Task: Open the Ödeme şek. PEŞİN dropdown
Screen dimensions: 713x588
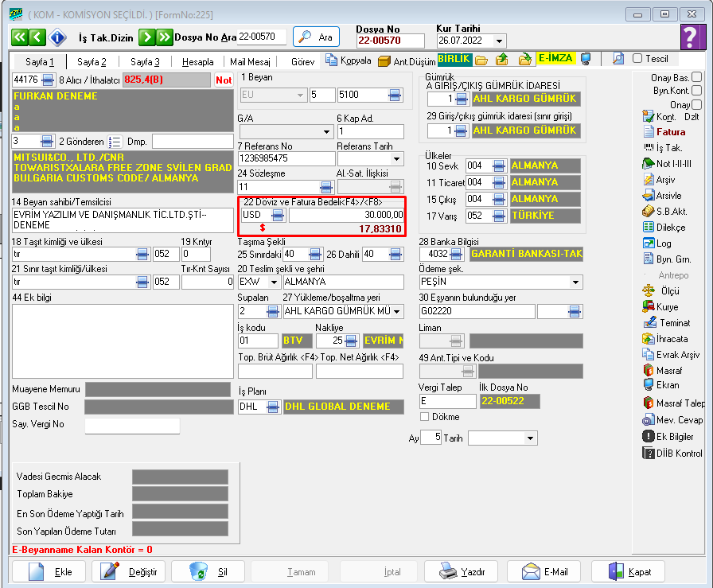Action: coord(575,282)
